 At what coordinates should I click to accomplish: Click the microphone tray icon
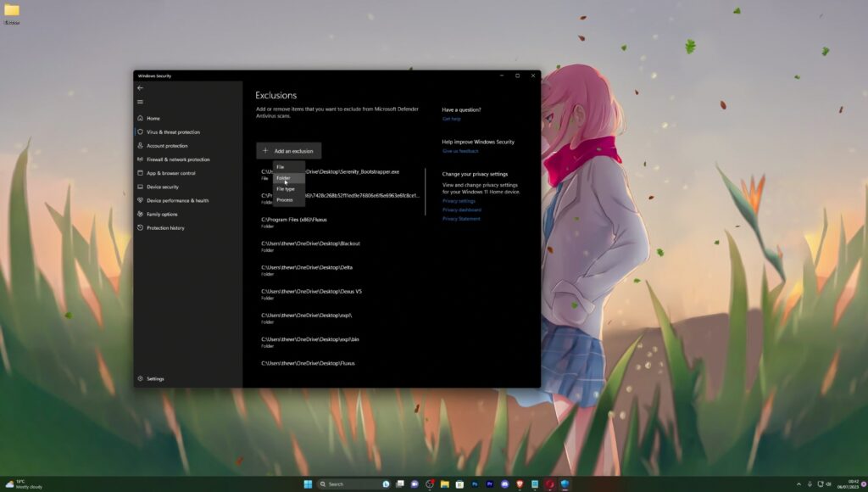[810, 484]
